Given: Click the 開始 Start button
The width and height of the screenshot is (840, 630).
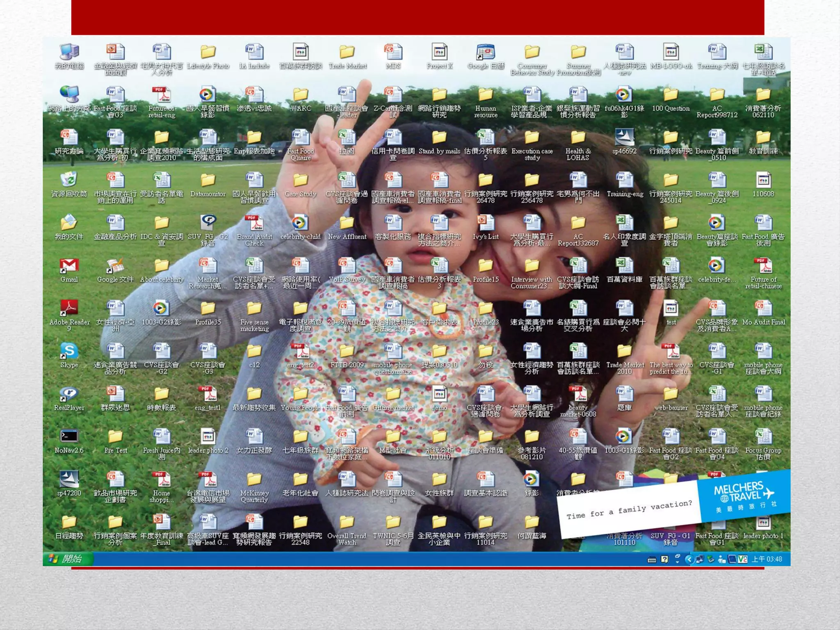Looking at the screenshot, I should pos(68,559).
